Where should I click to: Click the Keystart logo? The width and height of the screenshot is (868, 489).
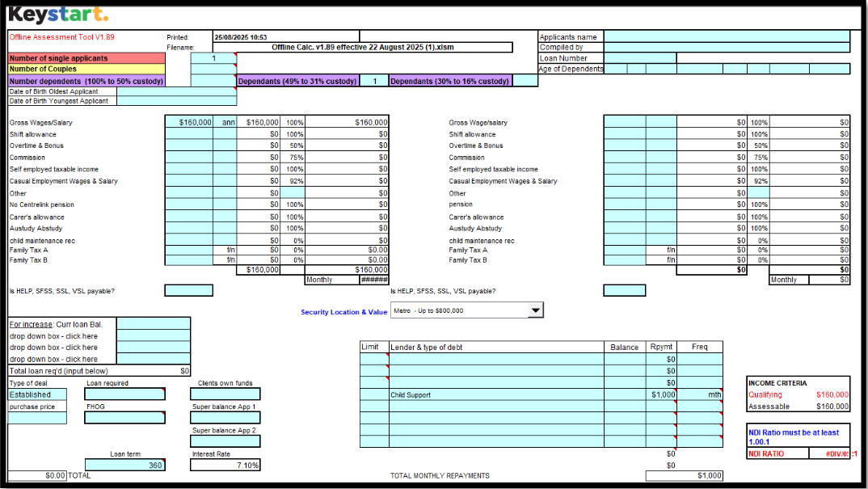pos(58,15)
